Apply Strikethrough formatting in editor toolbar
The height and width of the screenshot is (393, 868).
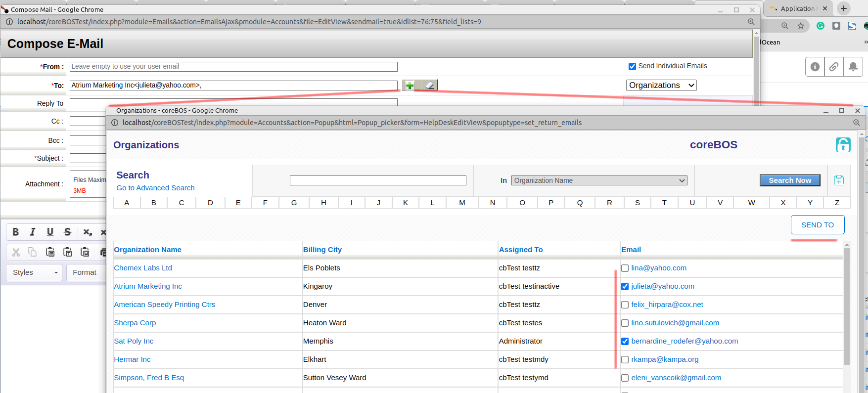pos(67,232)
